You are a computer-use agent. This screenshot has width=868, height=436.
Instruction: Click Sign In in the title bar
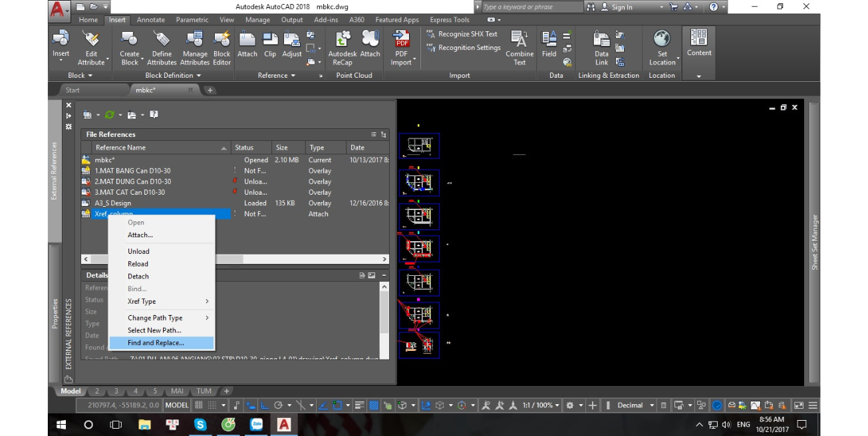(617, 7)
